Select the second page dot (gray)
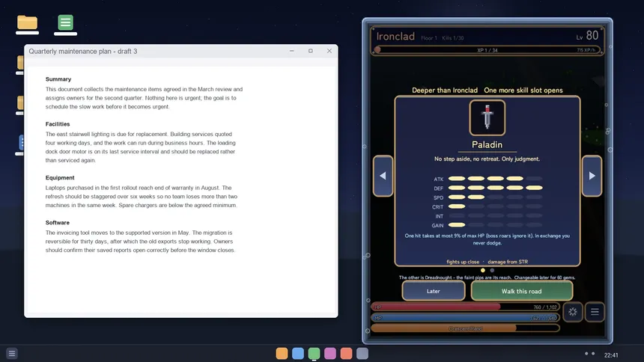644x362 pixels. coord(492,270)
